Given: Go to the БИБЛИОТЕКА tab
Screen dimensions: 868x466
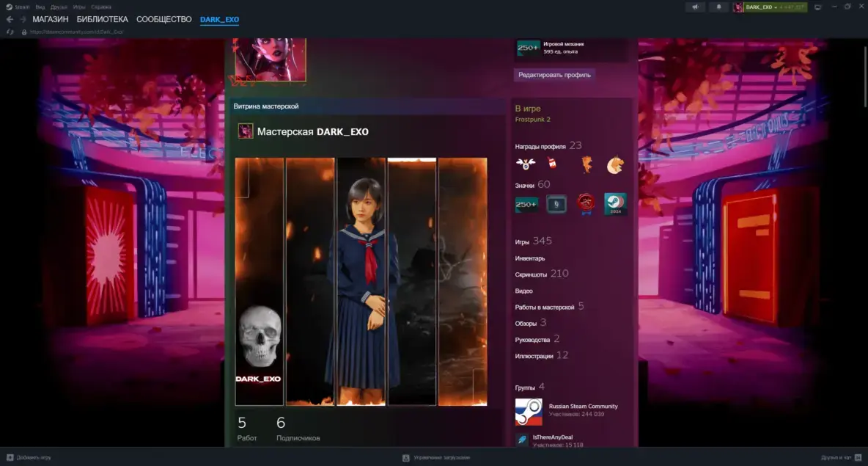Looking at the screenshot, I should click(102, 19).
